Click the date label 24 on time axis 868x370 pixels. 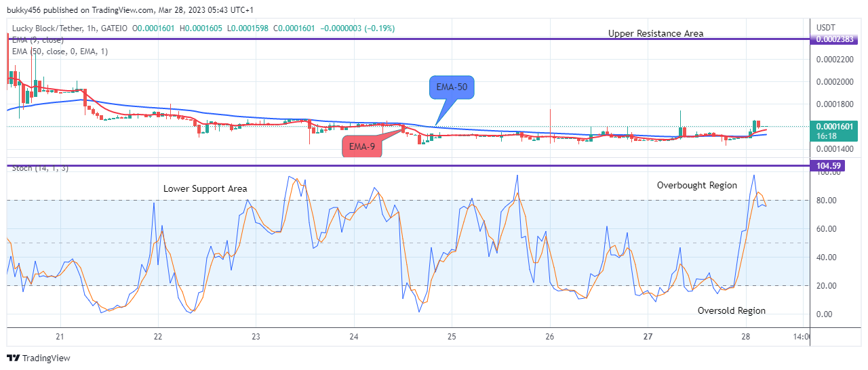pos(354,336)
